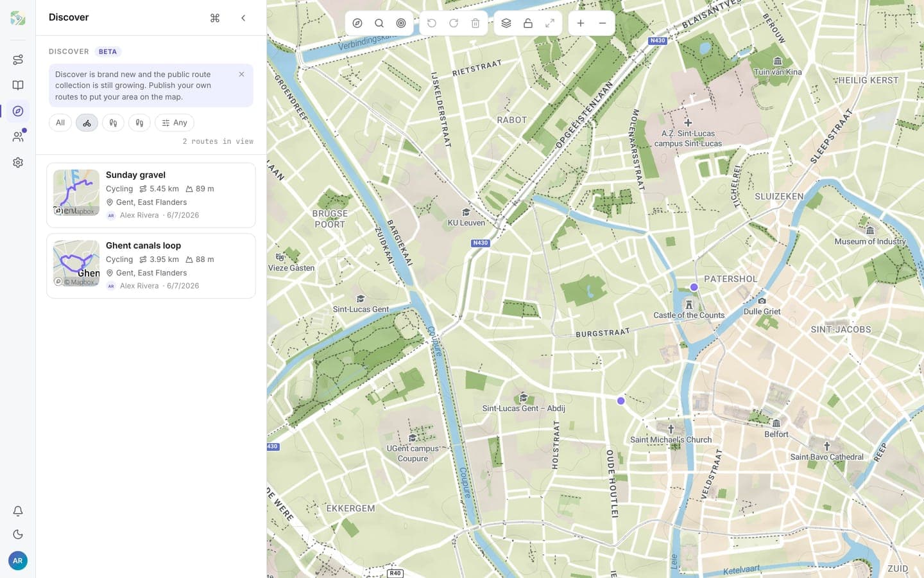Click the "Belfort" map label

click(x=776, y=434)
